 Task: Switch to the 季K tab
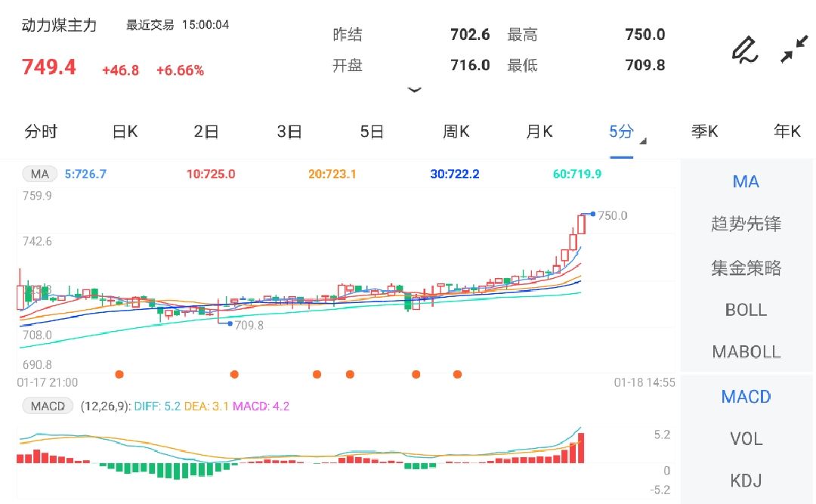point(705,131)
